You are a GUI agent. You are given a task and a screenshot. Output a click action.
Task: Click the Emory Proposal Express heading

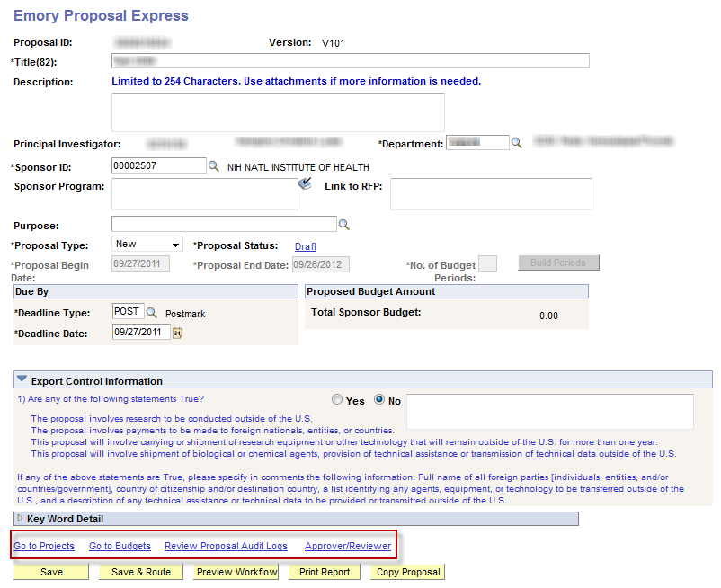(x=101, y=15)
